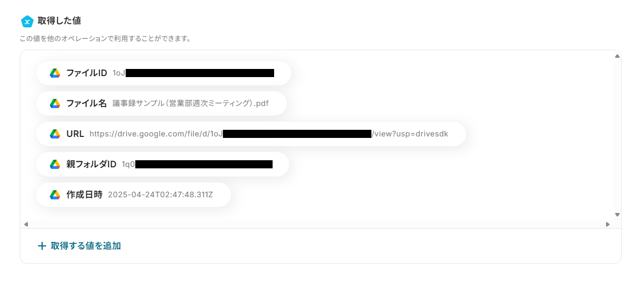Select the ファイル名 PDF value chip
Viewport: 644px width, 287px height.
(161, 103)
